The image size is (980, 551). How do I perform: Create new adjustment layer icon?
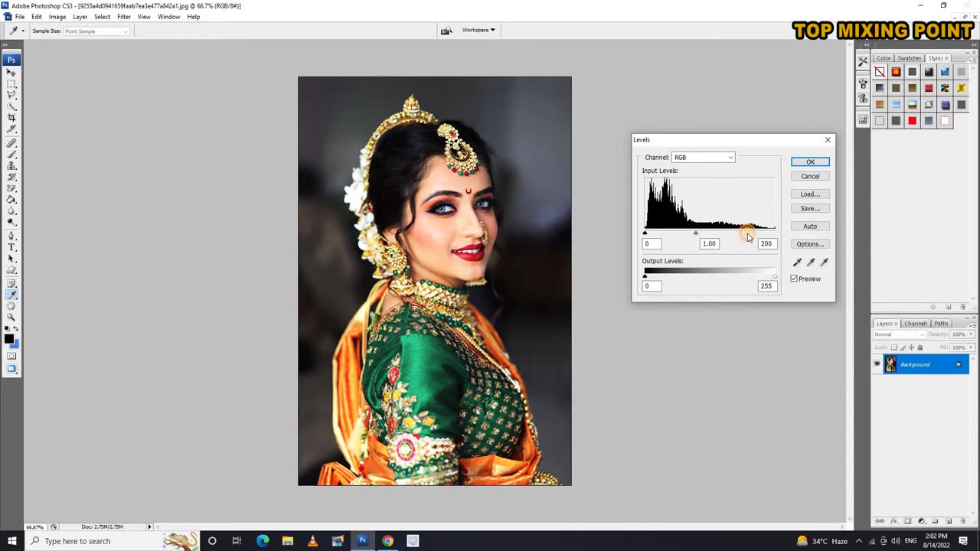point(922,521)
